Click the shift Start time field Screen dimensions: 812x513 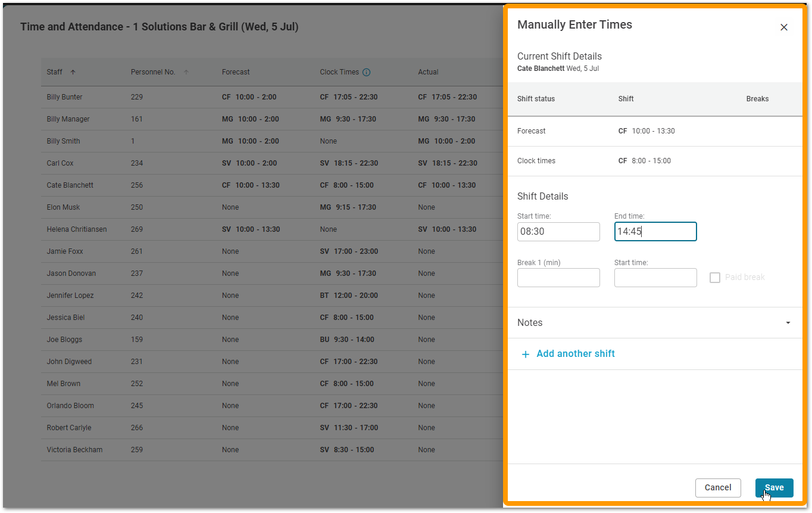(x=558, y=232)
